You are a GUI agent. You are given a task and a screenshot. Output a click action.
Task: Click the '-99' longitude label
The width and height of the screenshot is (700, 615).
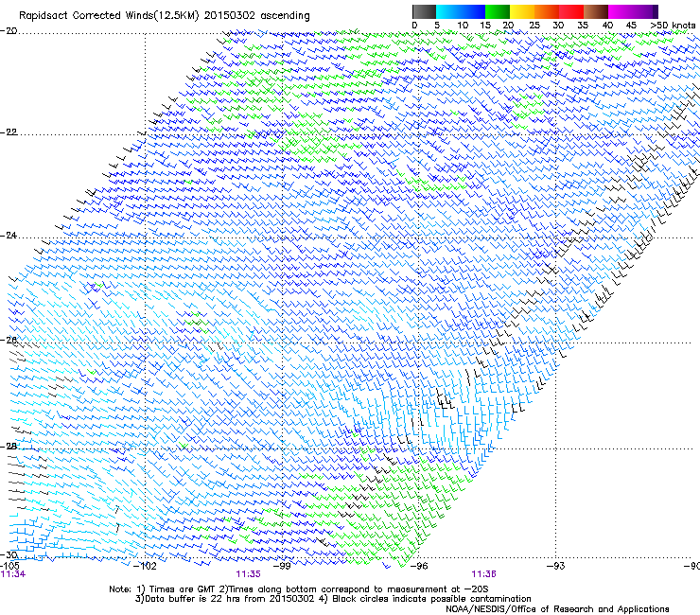click(283, 567)
